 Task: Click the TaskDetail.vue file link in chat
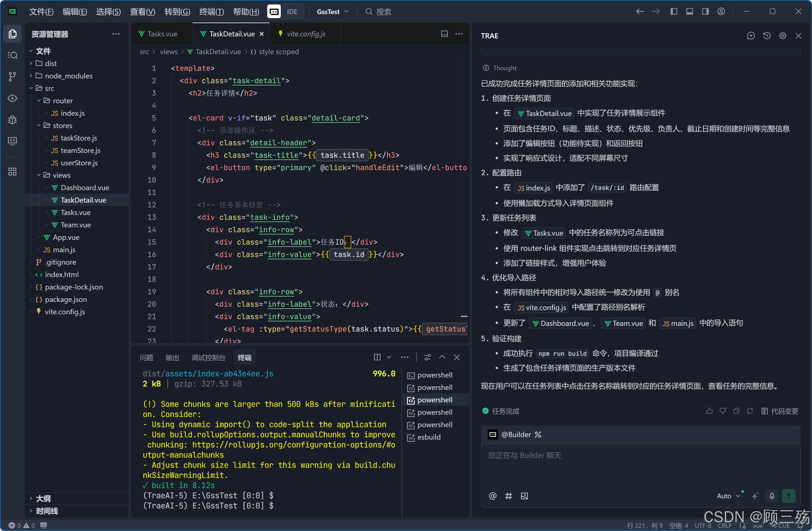[x=544, y=113]
